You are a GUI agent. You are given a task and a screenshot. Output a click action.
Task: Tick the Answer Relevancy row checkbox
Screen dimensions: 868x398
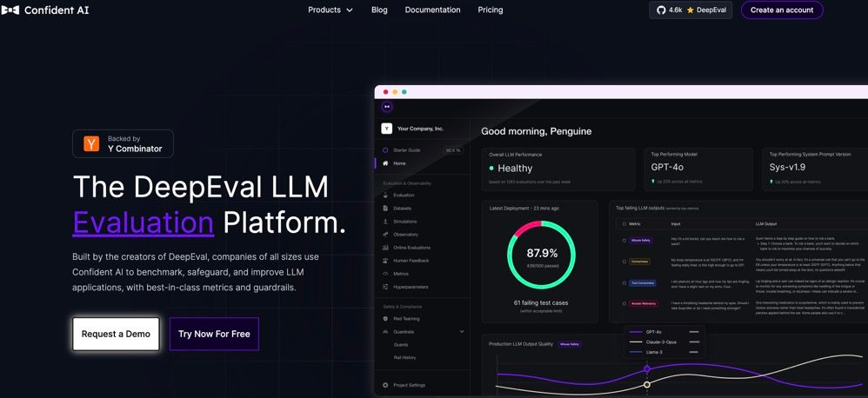(x=624, y=303)
